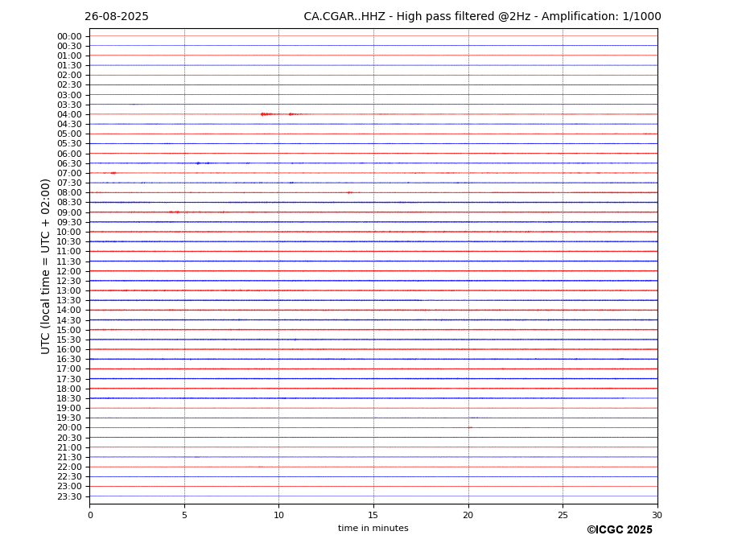Click the 23:30 time row label
The height and width of the screenshot is (560, 746).
[69, 496]
